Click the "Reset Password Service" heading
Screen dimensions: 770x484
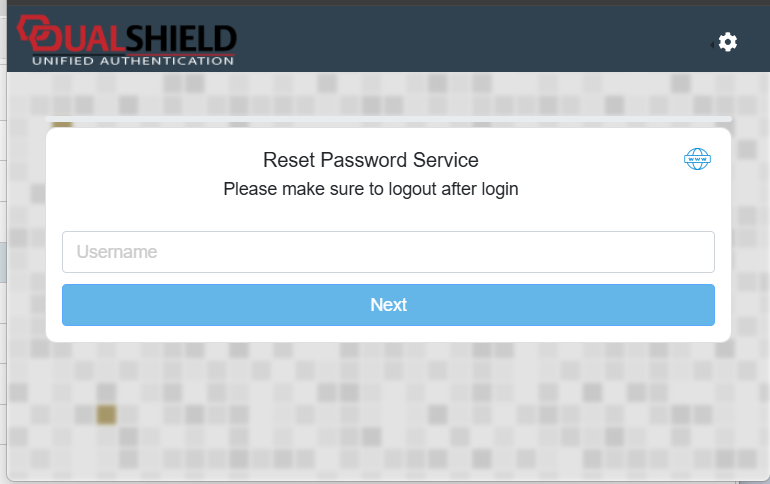[371, 160]
